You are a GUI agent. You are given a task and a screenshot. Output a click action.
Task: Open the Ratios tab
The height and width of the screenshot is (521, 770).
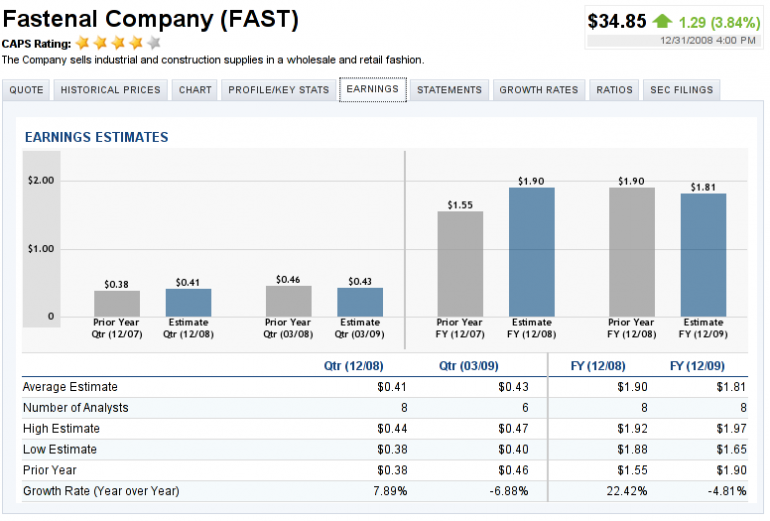point(614,90)
